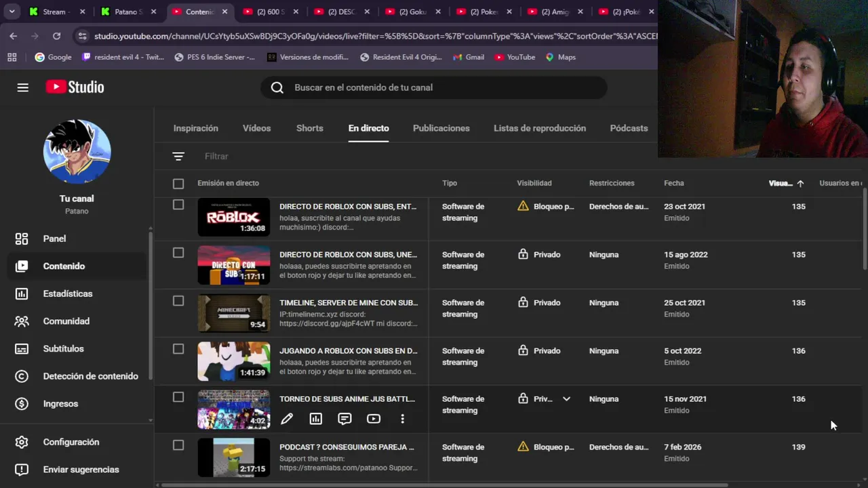Open analytics icon for TORNEO DE SUBS

[316, 419]
